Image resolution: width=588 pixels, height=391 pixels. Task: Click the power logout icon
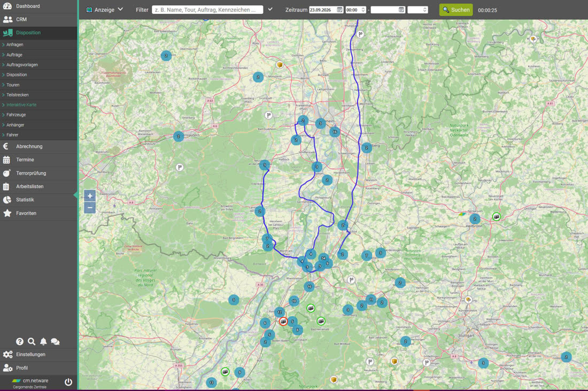click(x=68, y=382)
